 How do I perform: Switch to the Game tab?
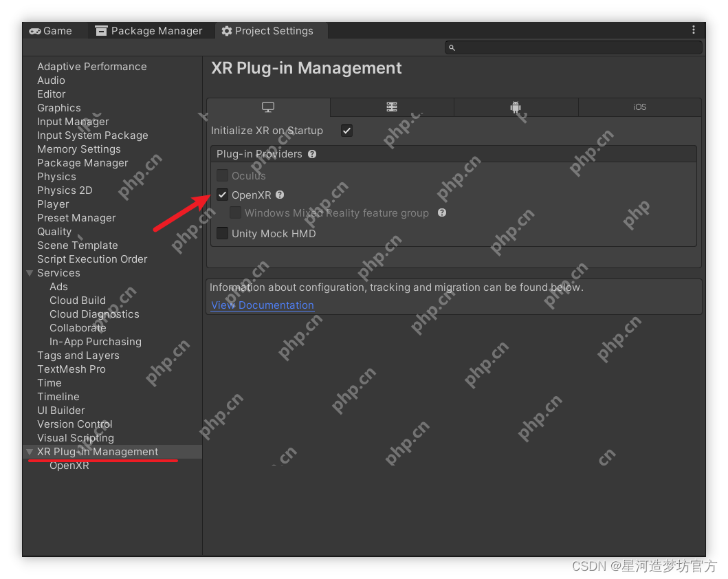click(50, 31)
